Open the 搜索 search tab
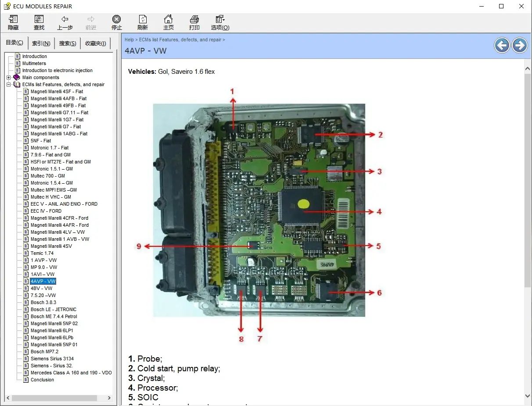Viewport: 532px width, 406px height. (x=67, y=43)
